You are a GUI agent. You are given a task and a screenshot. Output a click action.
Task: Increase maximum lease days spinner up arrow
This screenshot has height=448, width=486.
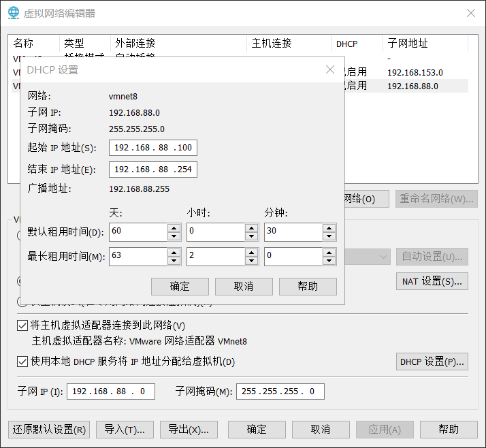pyautogui.click(x=174, y=252)
